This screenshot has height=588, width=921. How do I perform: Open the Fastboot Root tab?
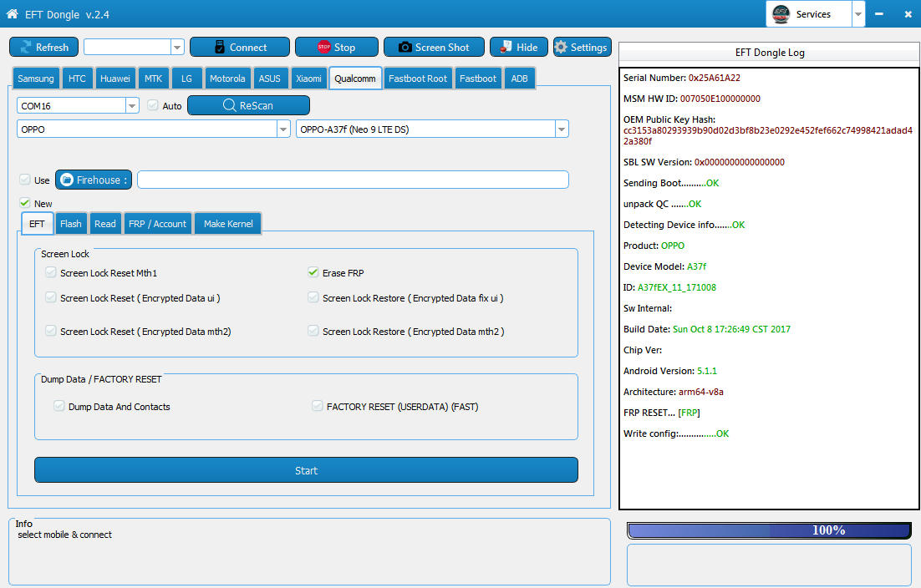(418, 79)
